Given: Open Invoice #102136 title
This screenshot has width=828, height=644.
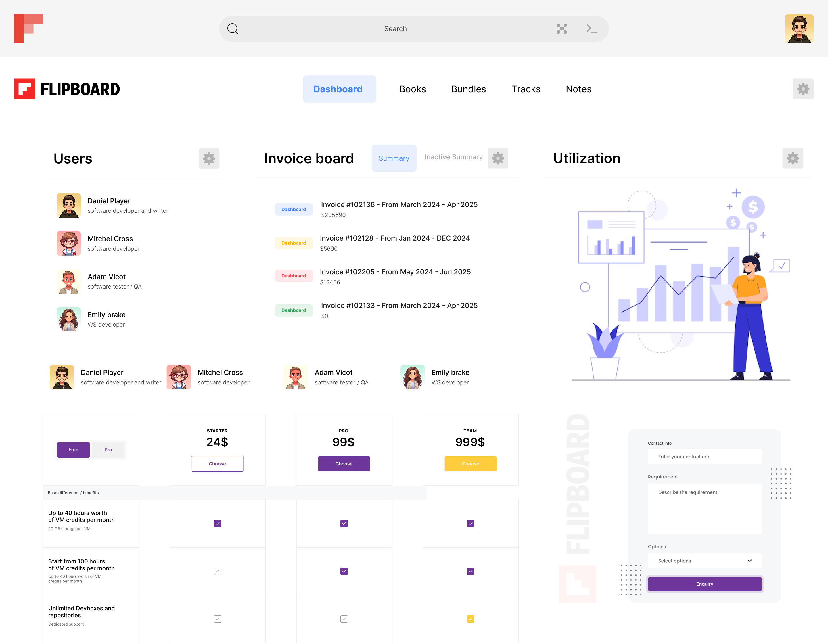Looking at the screenshot, I should [399, 204].
